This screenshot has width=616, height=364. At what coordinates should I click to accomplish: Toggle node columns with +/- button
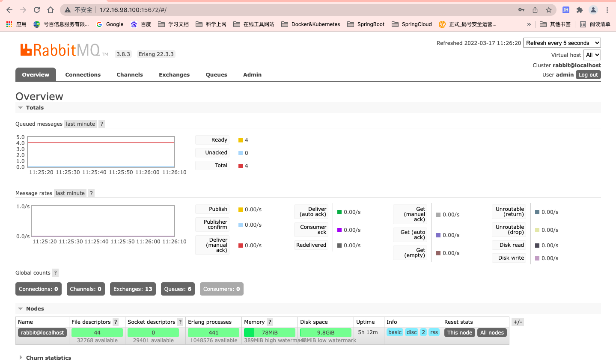[518, 322]
